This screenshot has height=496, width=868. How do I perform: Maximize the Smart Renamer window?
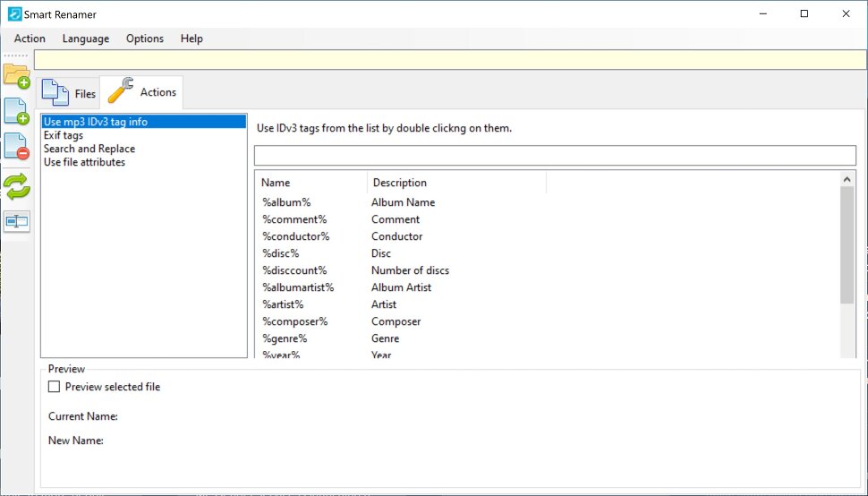coord(804,13)
